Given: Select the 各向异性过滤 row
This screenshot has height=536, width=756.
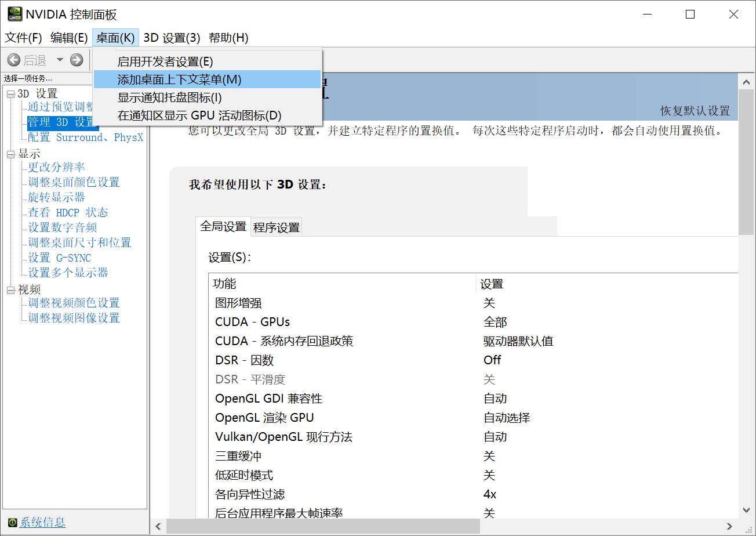Looking at the screenshot, I should point(473,494).
